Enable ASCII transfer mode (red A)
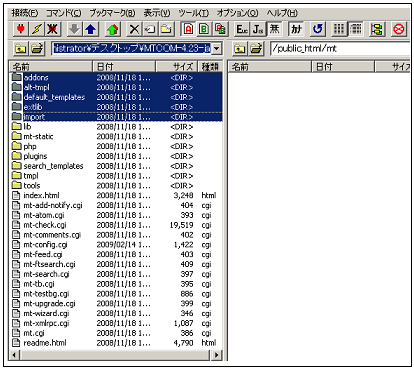This screenshot has height=370, width=414. 188,29
